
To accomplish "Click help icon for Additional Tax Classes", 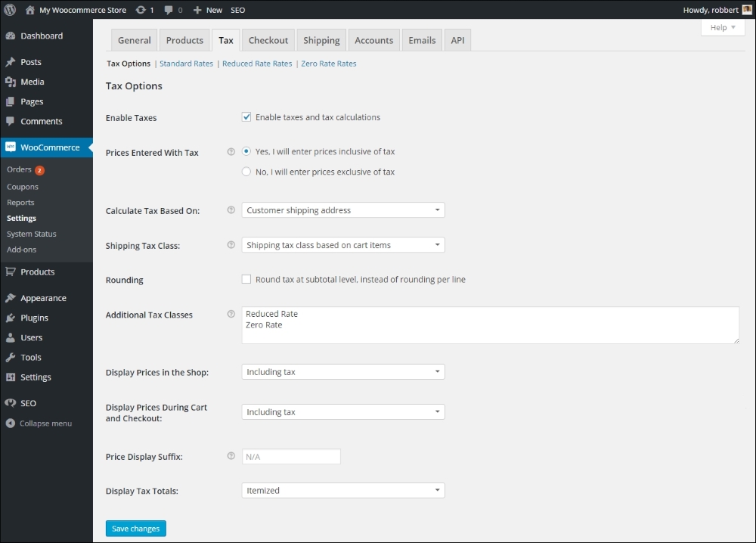I will [x=231, y=314].
